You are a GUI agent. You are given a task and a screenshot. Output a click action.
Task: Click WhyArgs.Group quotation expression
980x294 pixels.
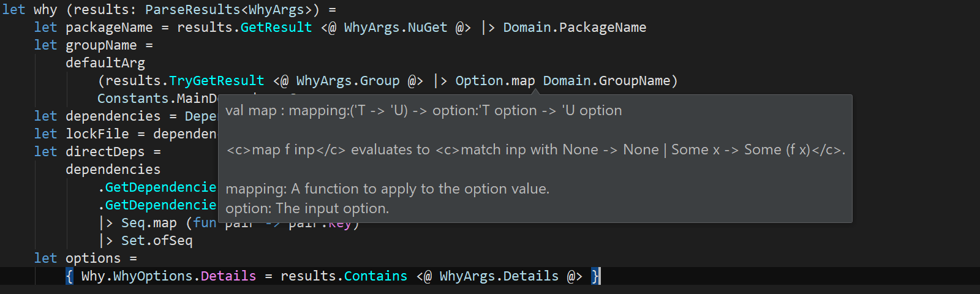point(348,81)
